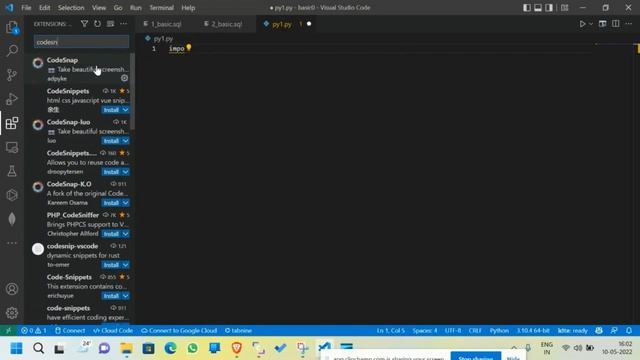
Task: Expand Install dropdown for Code-Snippets
Action: pyautogui.click(x=125, y=296)
